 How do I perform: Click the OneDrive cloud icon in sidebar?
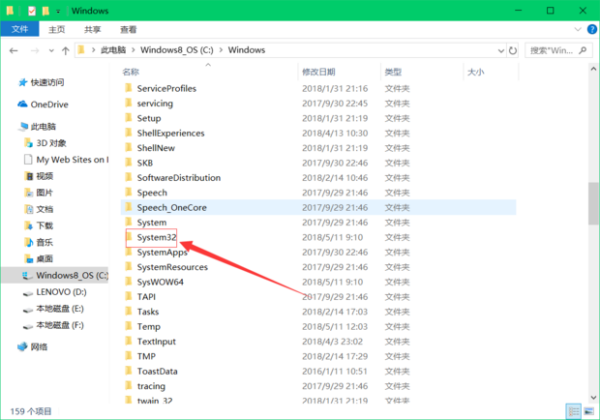pos(22,104)
